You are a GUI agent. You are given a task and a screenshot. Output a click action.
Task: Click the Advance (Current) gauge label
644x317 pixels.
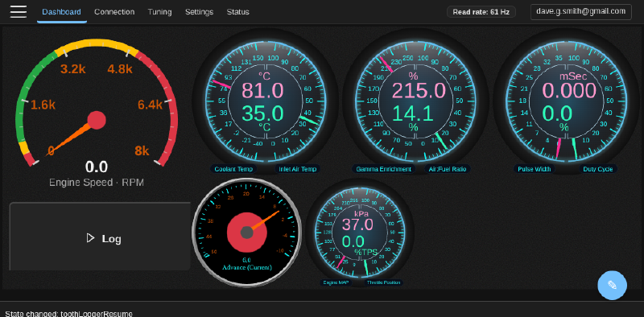tap(246, 268)
